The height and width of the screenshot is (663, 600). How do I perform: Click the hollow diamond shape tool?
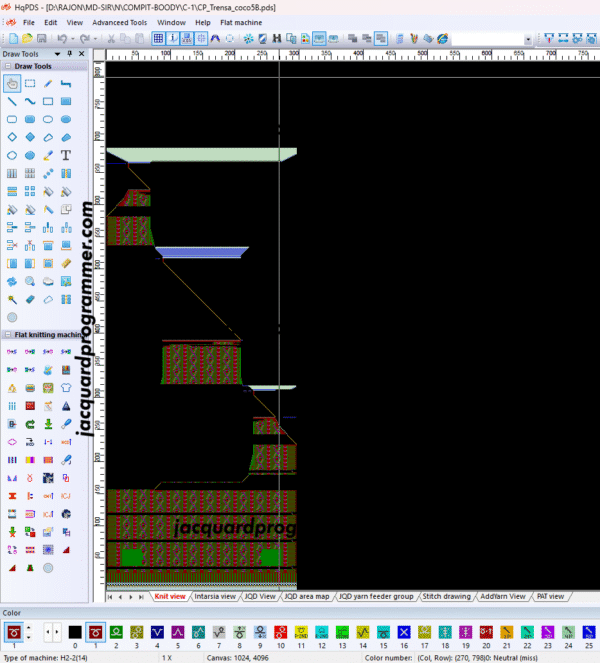point(12,137)
